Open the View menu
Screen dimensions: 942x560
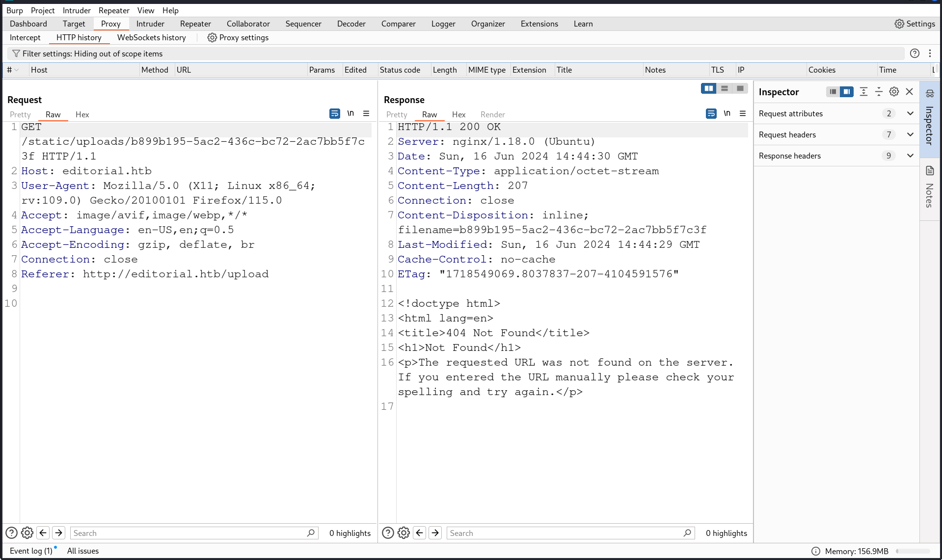[x=146, y=10]
